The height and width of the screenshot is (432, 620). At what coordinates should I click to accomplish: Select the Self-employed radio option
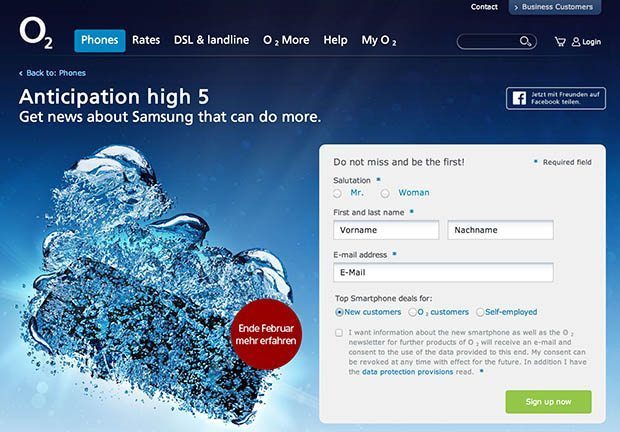coord(480,312)
